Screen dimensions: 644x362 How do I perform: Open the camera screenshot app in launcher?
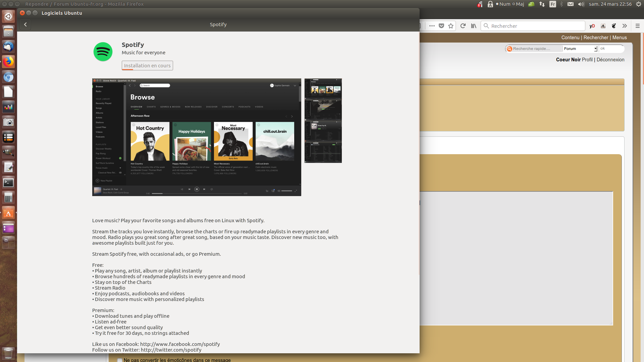(8, 122)
